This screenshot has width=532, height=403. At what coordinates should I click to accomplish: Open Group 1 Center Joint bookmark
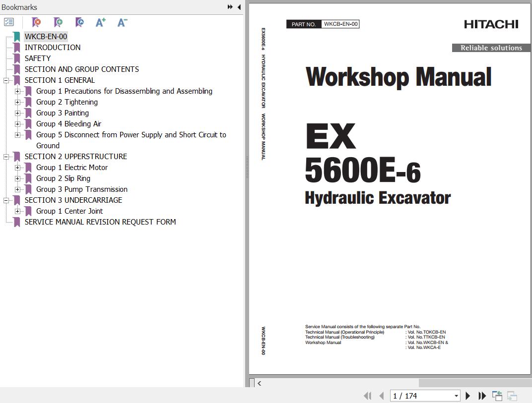click(69, 211)
